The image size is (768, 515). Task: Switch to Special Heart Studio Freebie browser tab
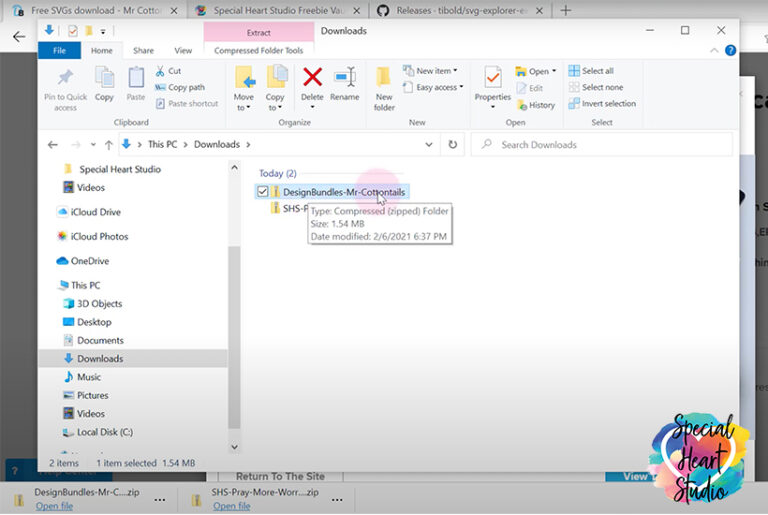278,10
